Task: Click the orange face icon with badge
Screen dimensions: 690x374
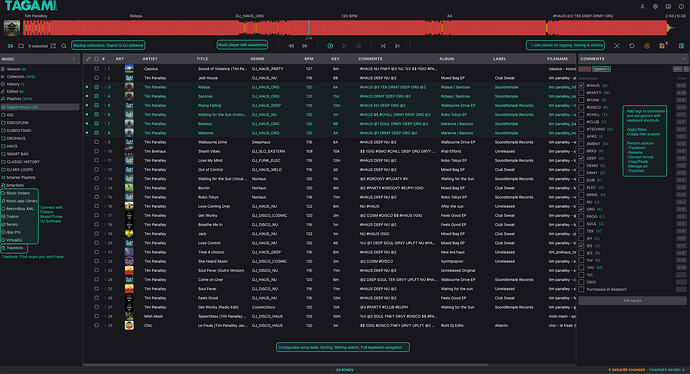Action: 662,46
